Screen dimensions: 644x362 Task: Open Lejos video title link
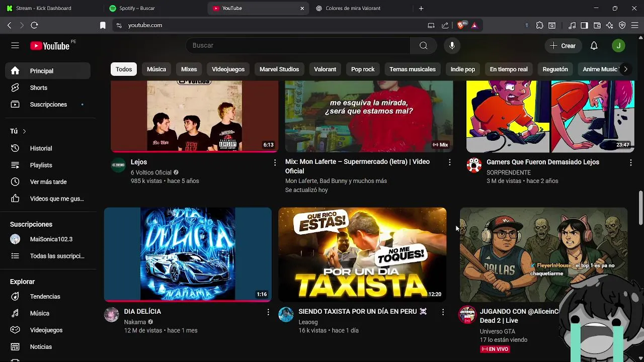coord(139,162)
